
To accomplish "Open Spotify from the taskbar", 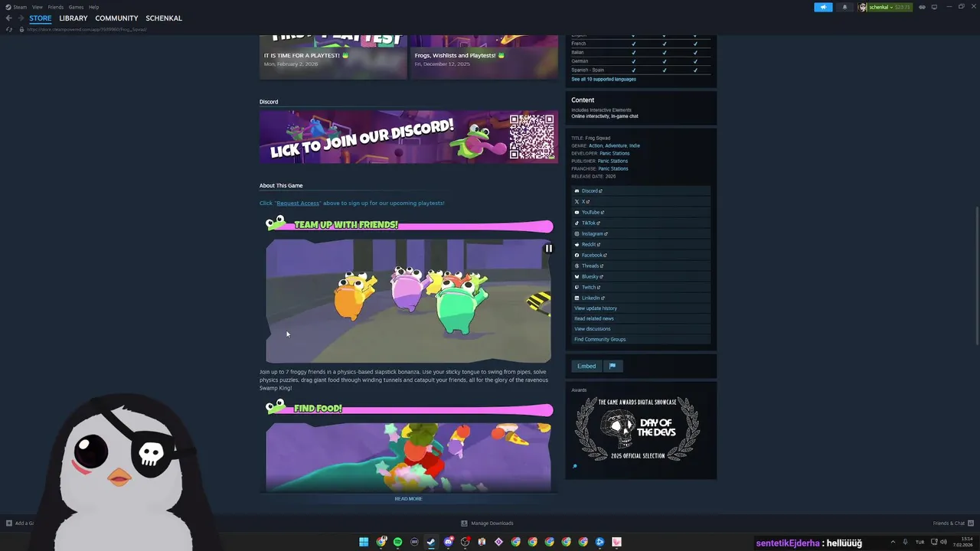I will [397, 542].
